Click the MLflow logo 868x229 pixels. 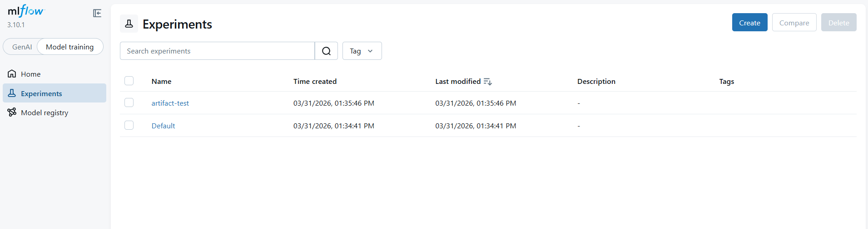[x=26, y=11]
